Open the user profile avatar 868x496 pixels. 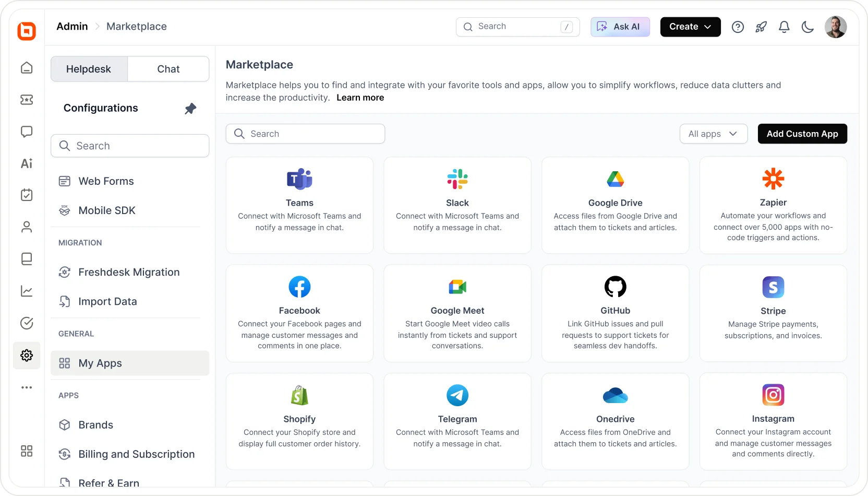[x=836, y=27]
